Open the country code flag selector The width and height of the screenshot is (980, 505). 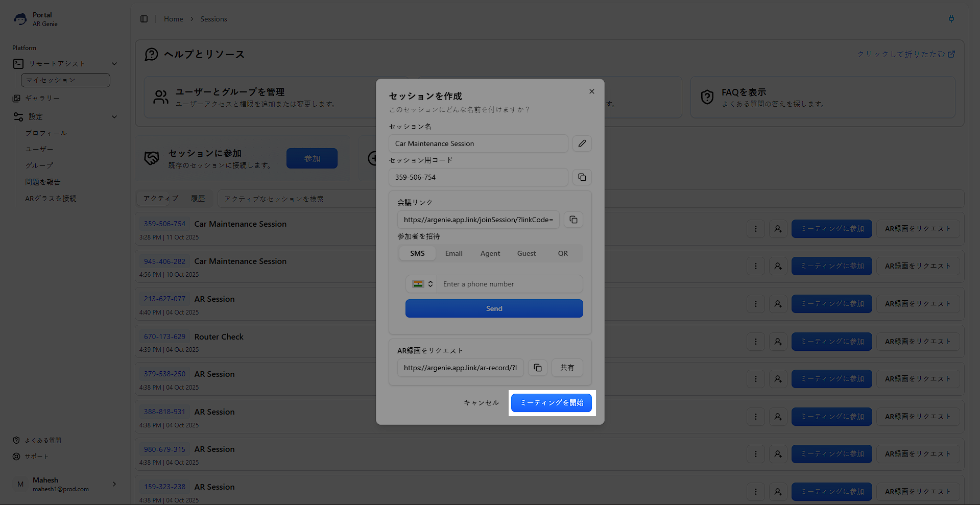pos(422,284)
